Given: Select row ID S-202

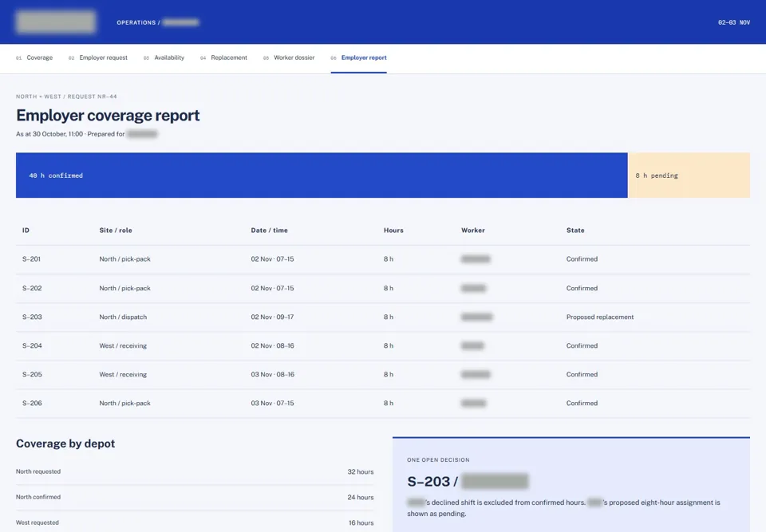Looking at the screenshot, I should (32, 288).
